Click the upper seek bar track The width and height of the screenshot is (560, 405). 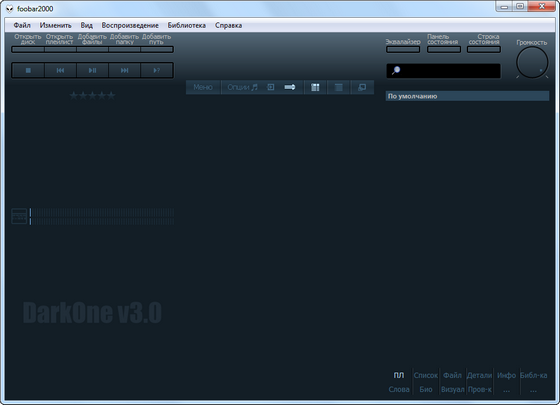point(102,212)
